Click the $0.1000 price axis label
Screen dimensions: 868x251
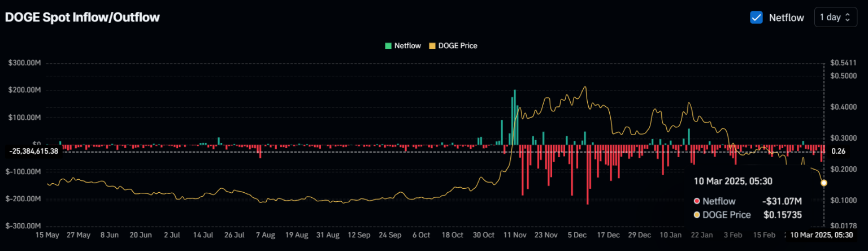(x=844, y=200)
